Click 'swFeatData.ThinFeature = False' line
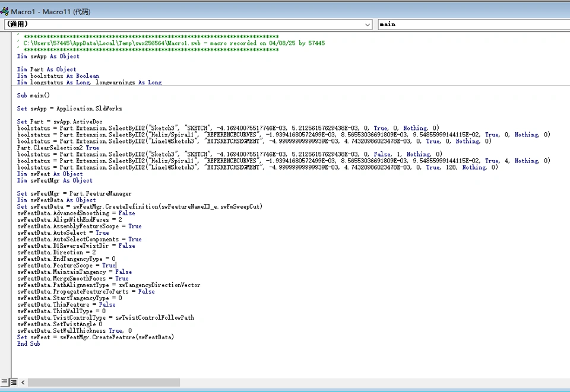 click(66, 304)
